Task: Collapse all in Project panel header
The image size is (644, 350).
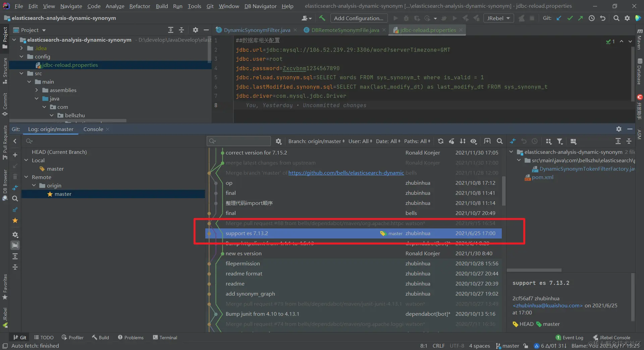Action: [x=181, y=30]
